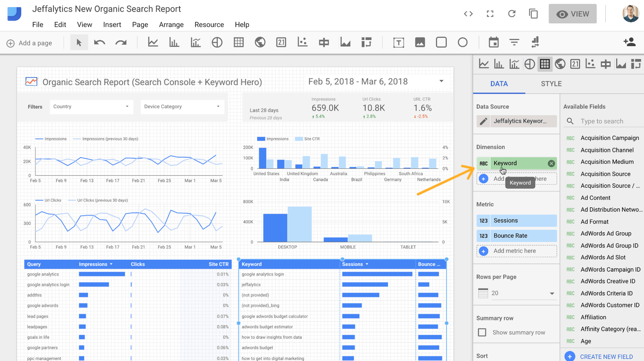Click the VIEW button
The width and height of the screenshot is (644, 361).
(x=572, y=14)
